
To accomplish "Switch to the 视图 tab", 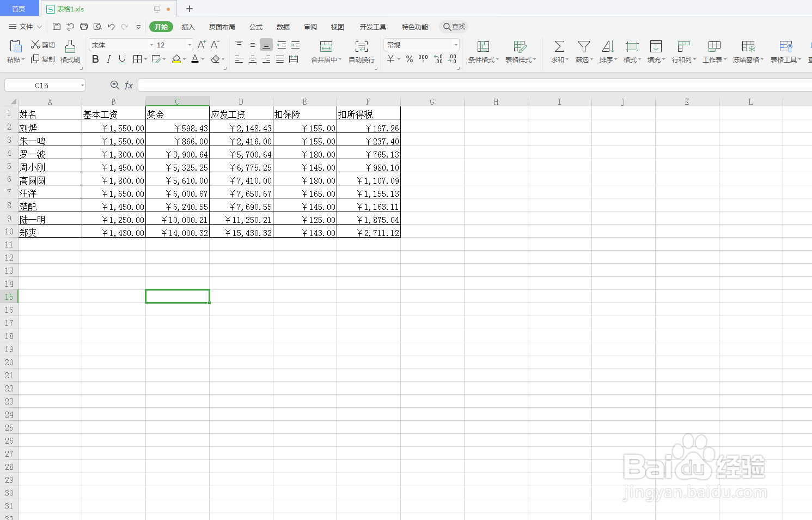I will (338, 27).
